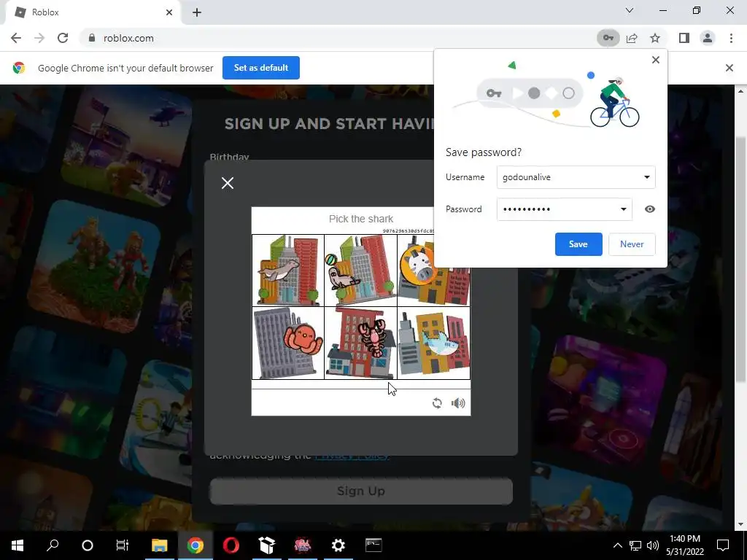Open the tab search chevron

[x=630, y=10]
